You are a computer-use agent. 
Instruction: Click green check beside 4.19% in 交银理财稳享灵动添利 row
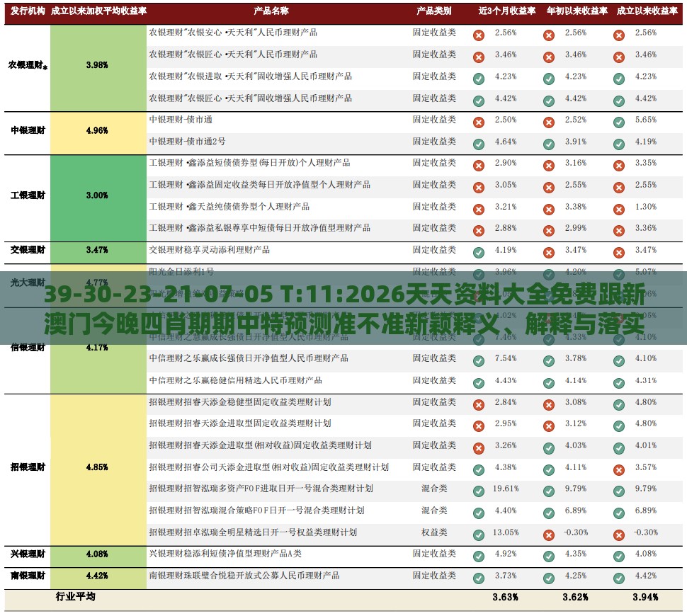click(479, 253)
